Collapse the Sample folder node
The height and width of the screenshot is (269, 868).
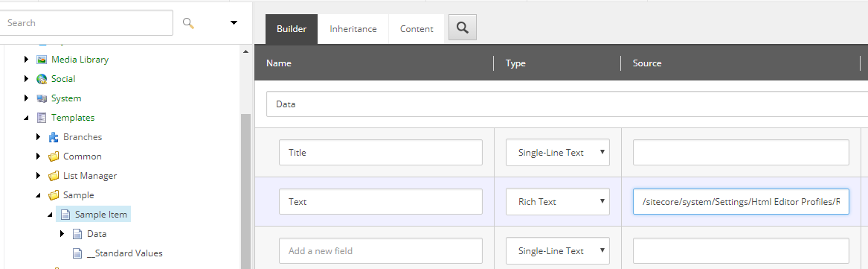click(x=38, y=195)
